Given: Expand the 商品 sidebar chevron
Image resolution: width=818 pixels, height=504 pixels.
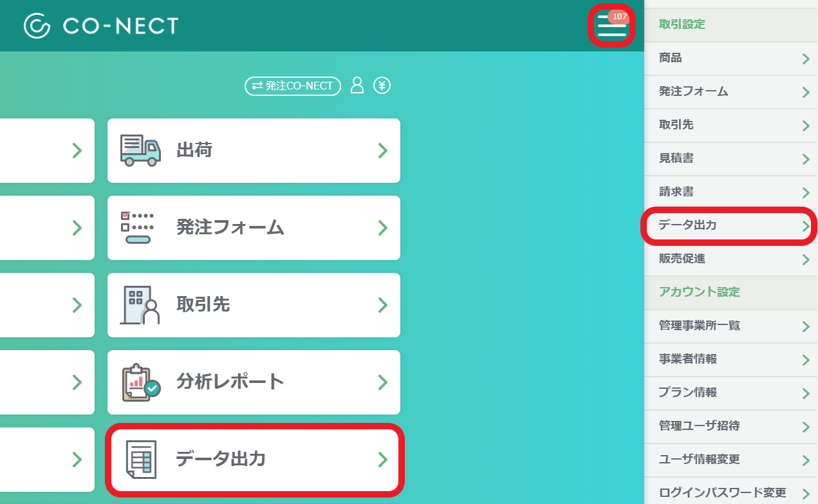Looking at the screenshot, I should click(806, 59).
